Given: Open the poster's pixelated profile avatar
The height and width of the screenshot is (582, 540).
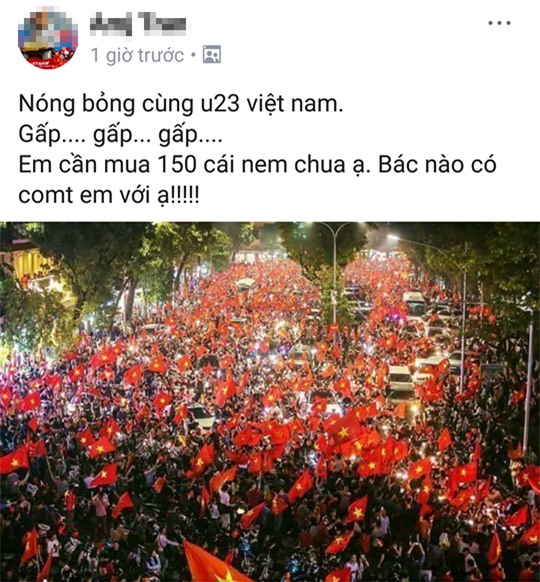Looking at the screenshot, I should [x=48, y=39].
